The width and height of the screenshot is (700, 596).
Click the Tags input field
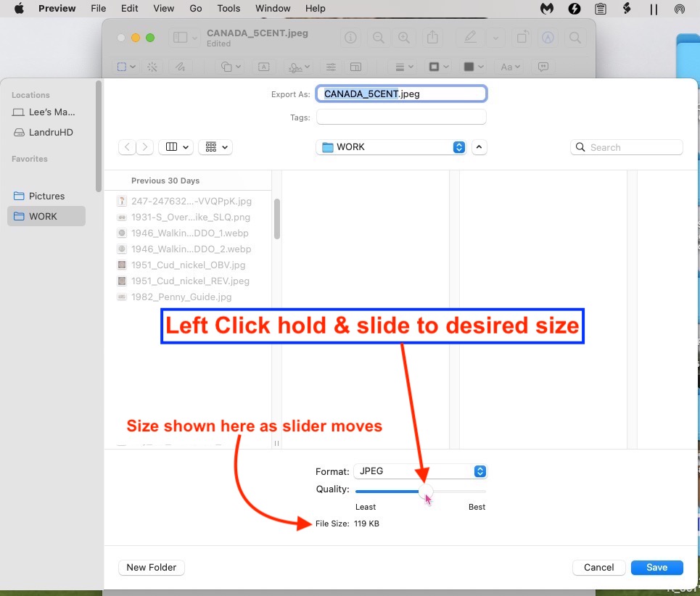(x=401, y=117)
